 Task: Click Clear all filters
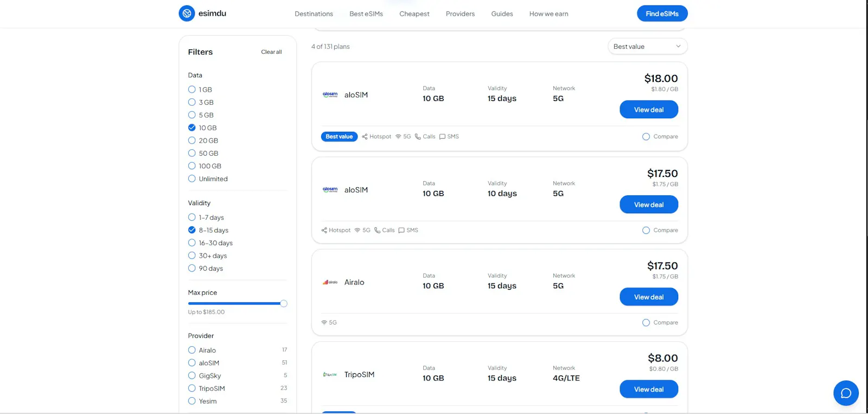coord(271,52)
